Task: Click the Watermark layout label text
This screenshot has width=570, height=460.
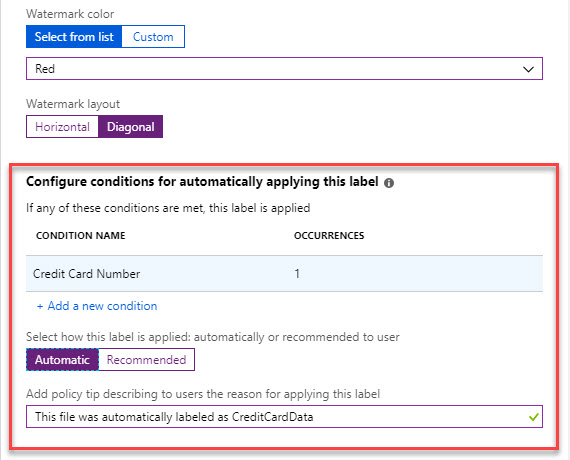Action: click(x=73, y=104)
